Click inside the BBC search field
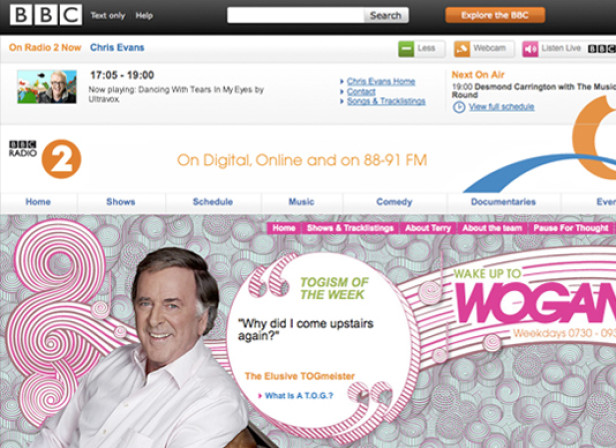The image size is (616, 448). click(x=295, y=15)
